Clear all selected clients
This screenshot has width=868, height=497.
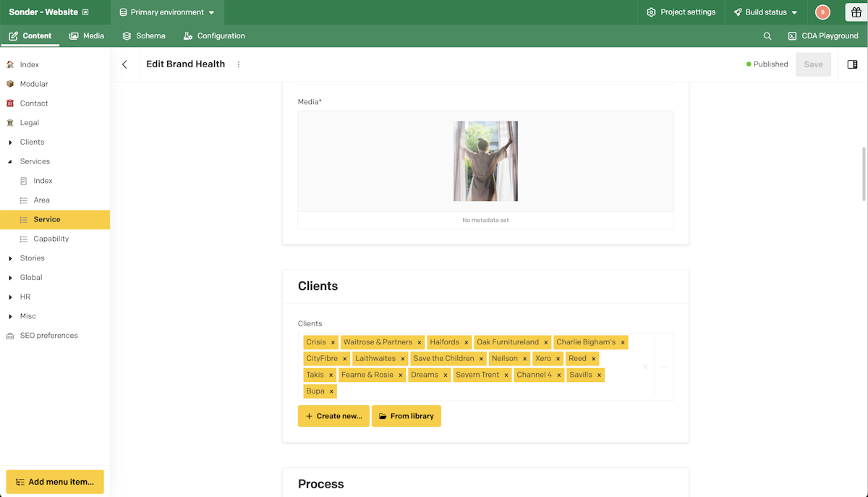point(645,368)
